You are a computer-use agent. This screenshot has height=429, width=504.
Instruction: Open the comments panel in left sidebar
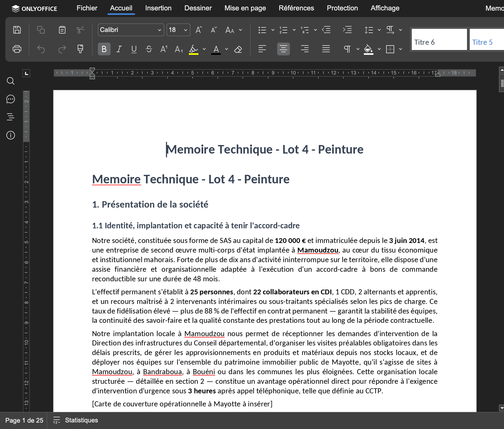pyautogui.click(x=11, y=99)
